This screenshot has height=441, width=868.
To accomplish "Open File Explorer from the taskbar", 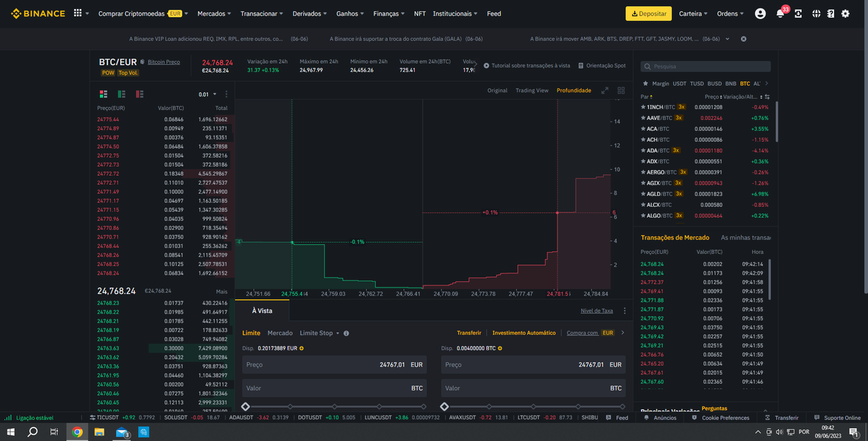I will pos(99,432).
